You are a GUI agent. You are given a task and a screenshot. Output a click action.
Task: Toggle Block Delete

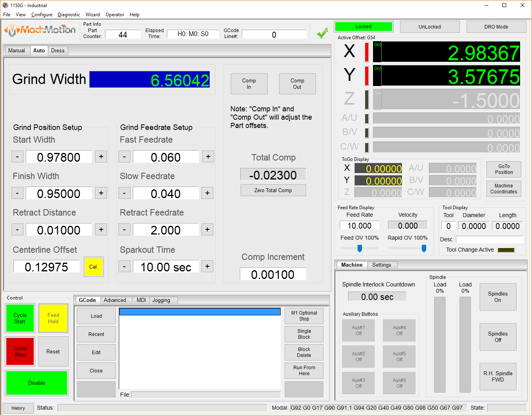[304, 352]
